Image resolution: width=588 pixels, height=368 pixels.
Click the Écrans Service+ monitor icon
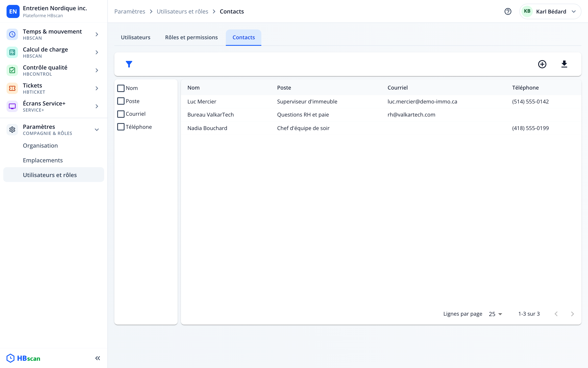coord(12,106)
